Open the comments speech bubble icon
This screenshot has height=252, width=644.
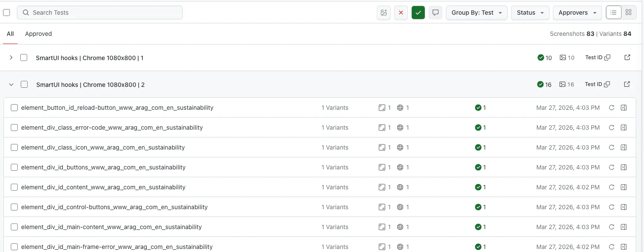click(436, 13)
